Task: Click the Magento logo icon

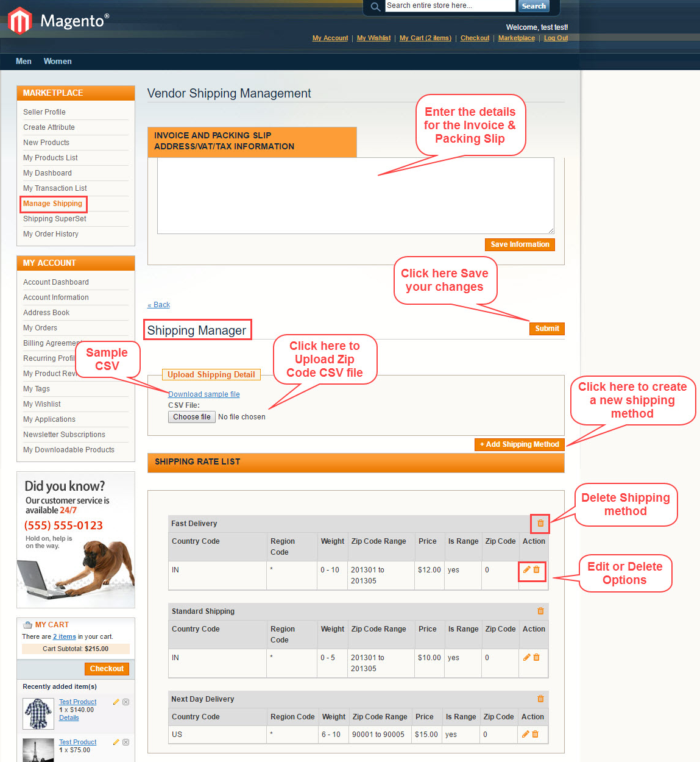Action: pyautogui.click(x=20, y=21)
